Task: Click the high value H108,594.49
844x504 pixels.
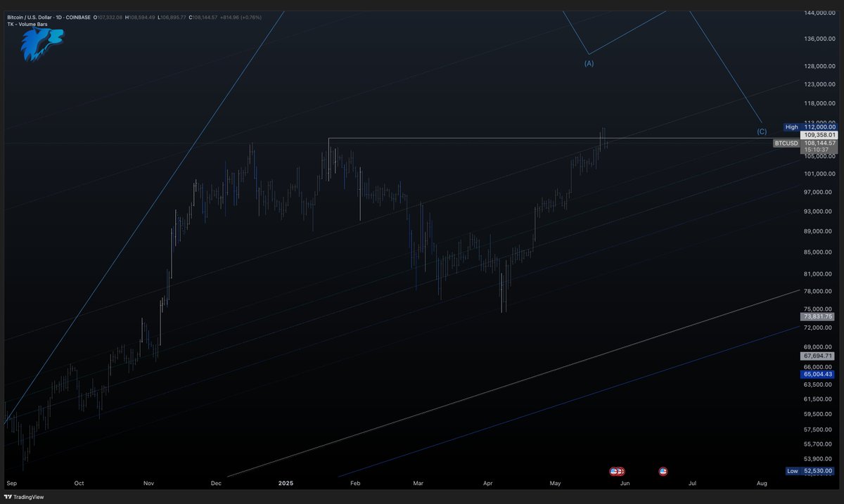Action: point(140,18)
